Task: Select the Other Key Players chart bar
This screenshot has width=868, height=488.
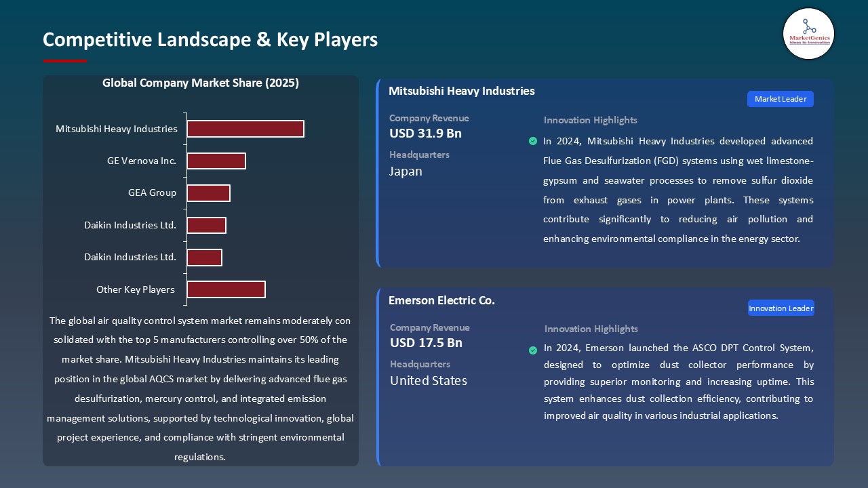Action: 226,289
